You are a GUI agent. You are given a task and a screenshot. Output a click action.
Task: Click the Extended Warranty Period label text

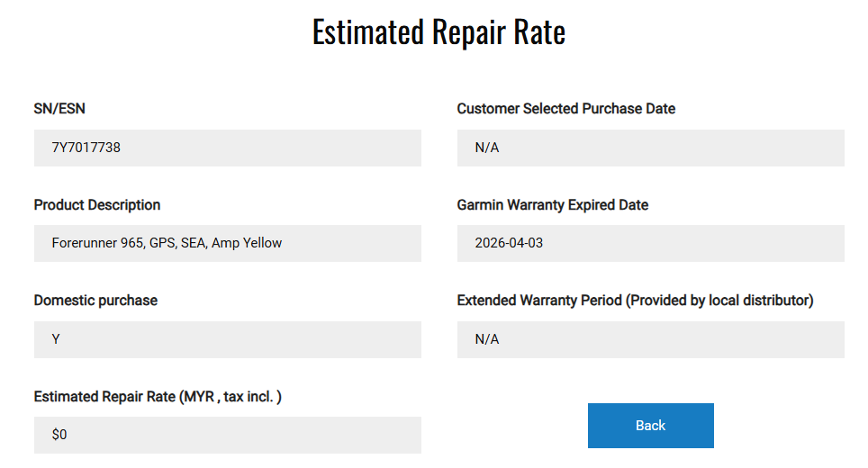tap(635, 301)
